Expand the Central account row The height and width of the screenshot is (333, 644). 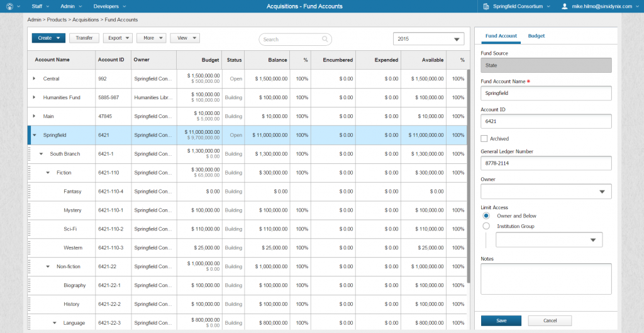pyautogui.click(x=34, y=79)
